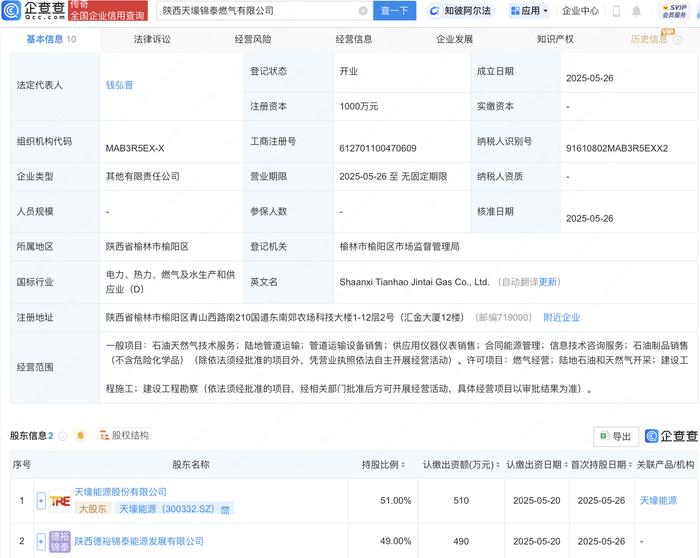Click the 全国企业信用查询 red banner
This screenshot has width=700, height=558.
(x=108, y=11)
